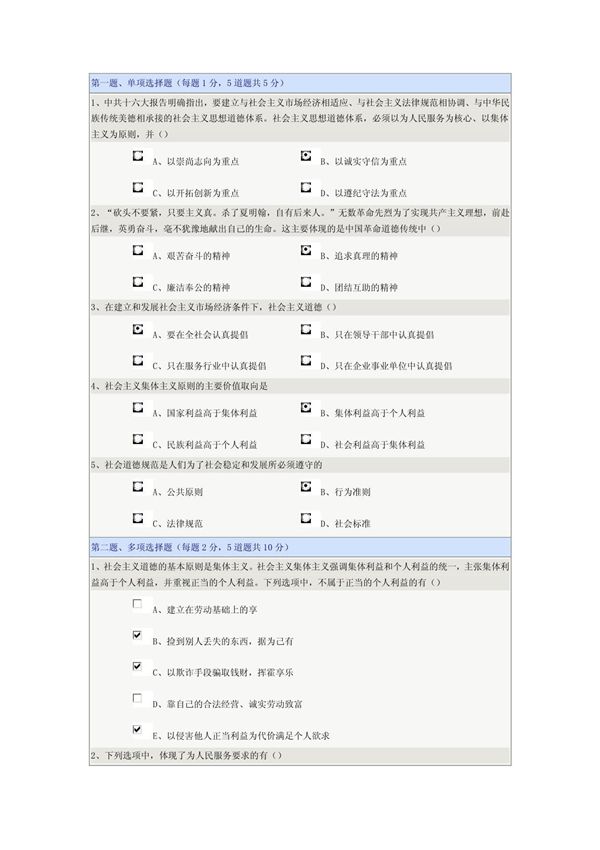This screenshot has height=850, width=600.
Task: Pick option C 以开拓创新为重点
Action: (x=137, y=187)
